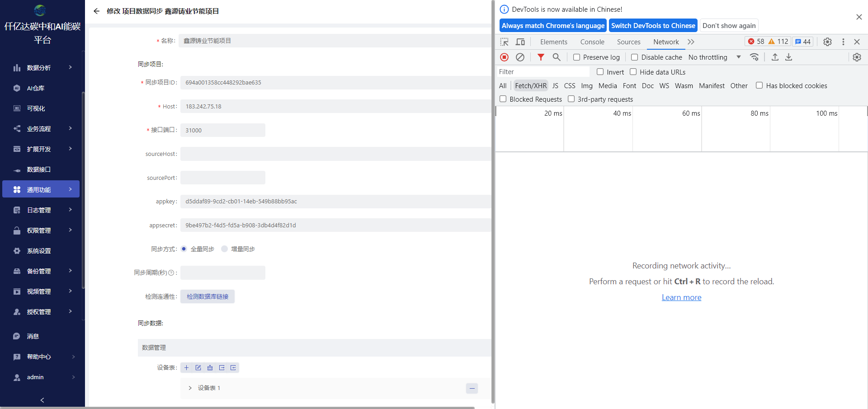868x409 pixels.
Task: Click the 同步周期(秒) input field
Action: [223, 273]
